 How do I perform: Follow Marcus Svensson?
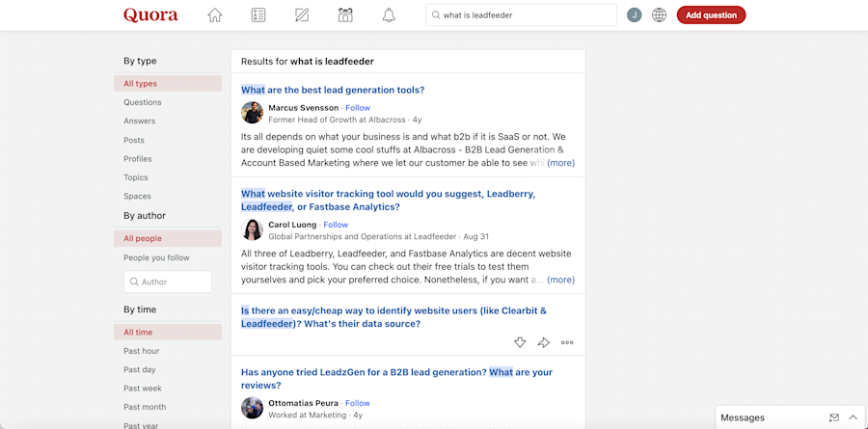click(358, 108)
